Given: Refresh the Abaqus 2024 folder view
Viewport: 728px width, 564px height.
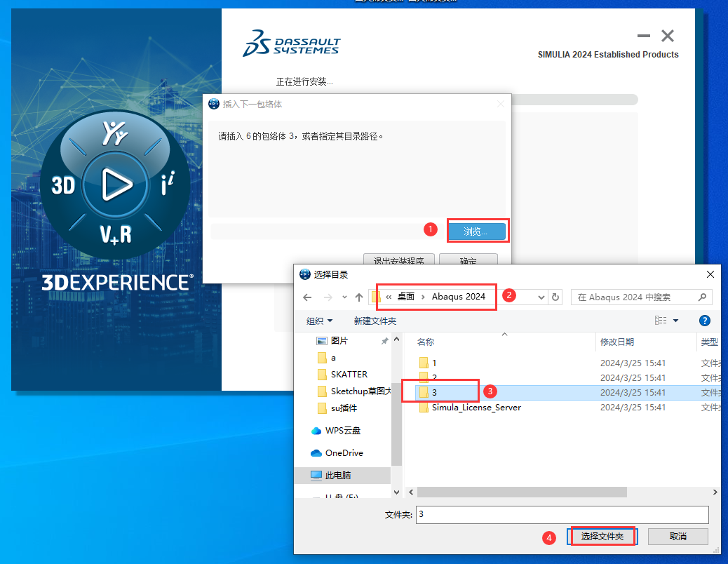Looking at the screenshot, I should (555, 297).
